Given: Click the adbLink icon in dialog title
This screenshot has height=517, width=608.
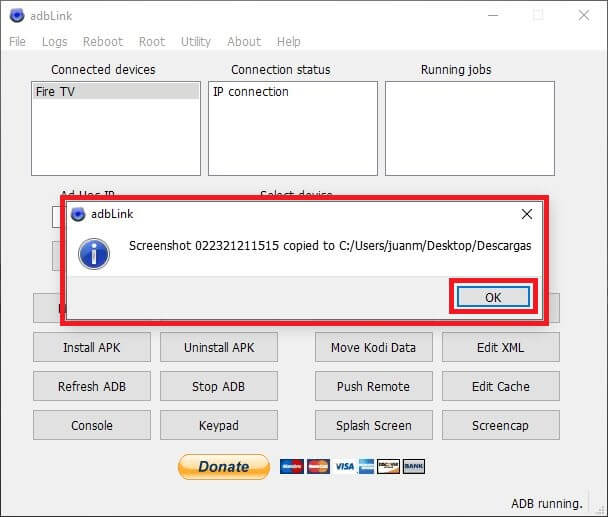Looking at the screenshot, I should (78, 214).
